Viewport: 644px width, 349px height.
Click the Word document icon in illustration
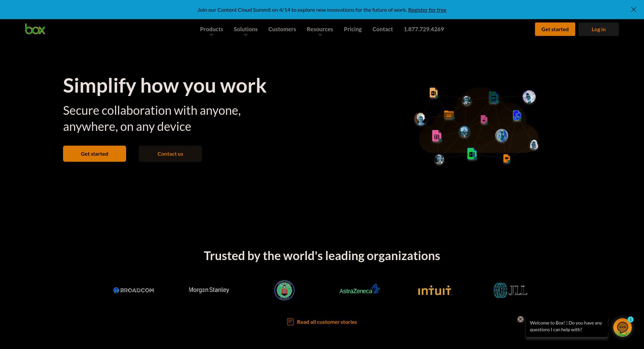pos(433,92)
